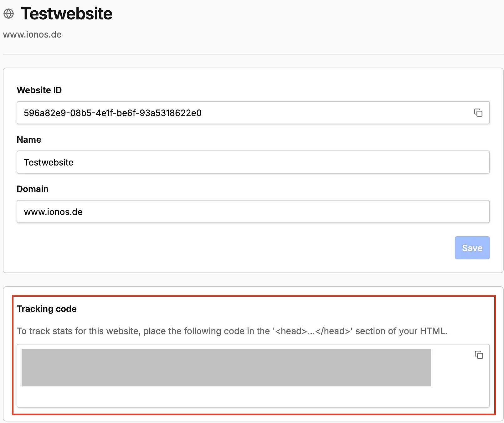Click inside the Website ID field
The width and height of the screenshot is (504, 423).
pos(253,113)
